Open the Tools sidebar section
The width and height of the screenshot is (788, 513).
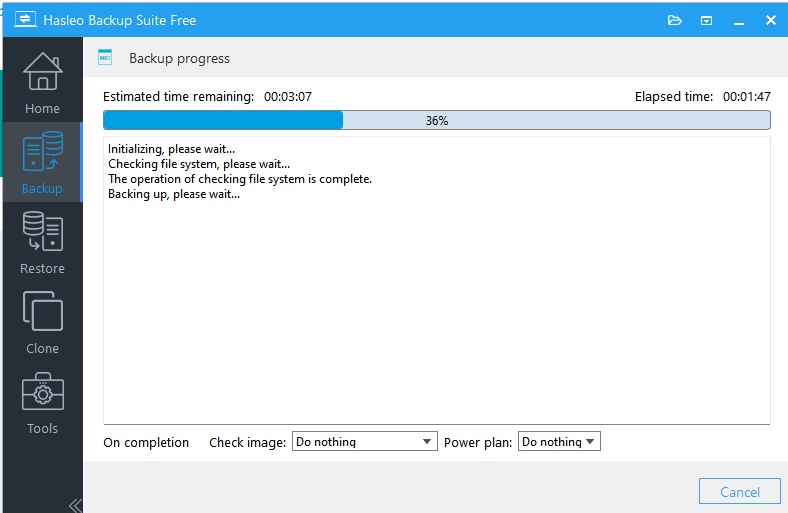(42, 403)
